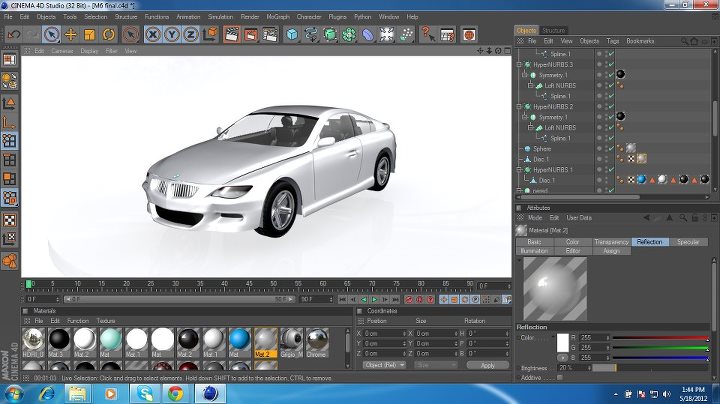
Task: Select the Chrome material thumbnail
Action: click(317, 342)
